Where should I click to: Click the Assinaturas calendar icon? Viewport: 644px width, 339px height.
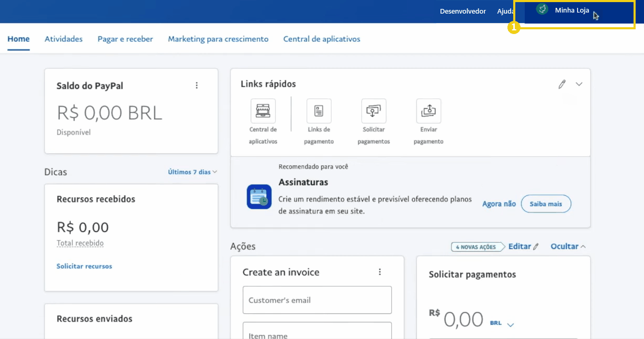[x=259, y=197]
